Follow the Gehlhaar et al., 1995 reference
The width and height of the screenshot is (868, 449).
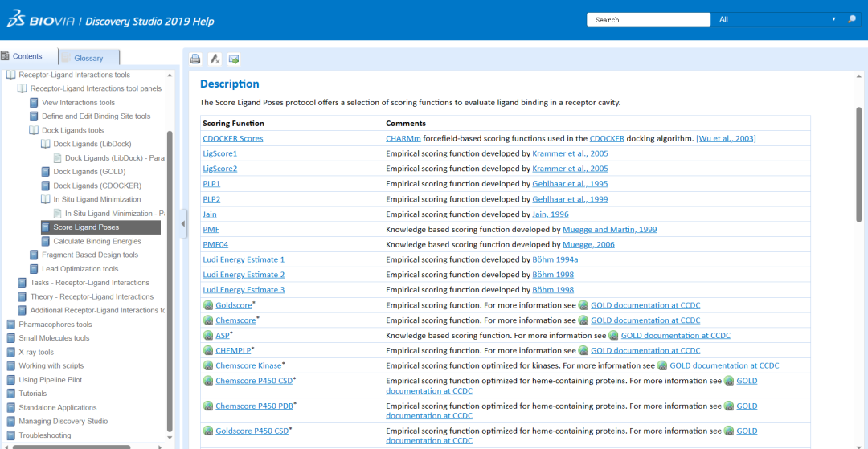coord(570,184)
